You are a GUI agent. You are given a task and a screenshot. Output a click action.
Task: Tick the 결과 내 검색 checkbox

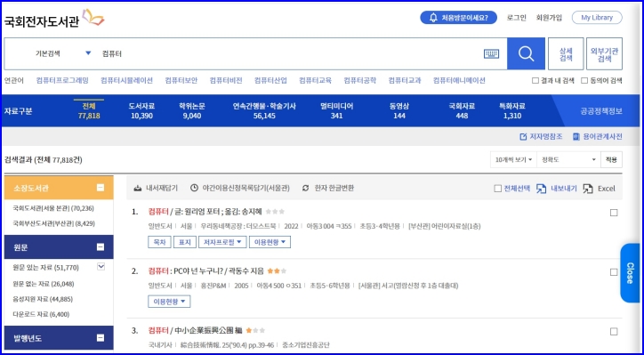[x=535, y=81]
